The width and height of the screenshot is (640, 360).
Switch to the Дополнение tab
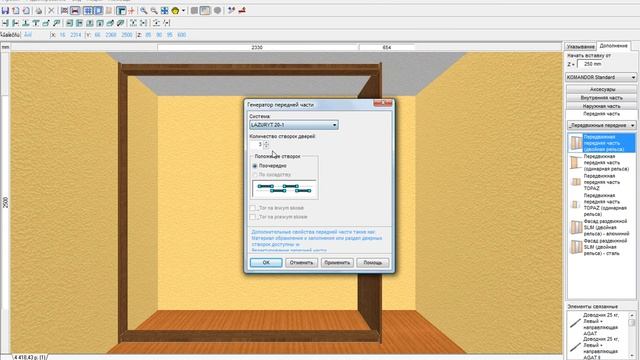pos(613,46)
